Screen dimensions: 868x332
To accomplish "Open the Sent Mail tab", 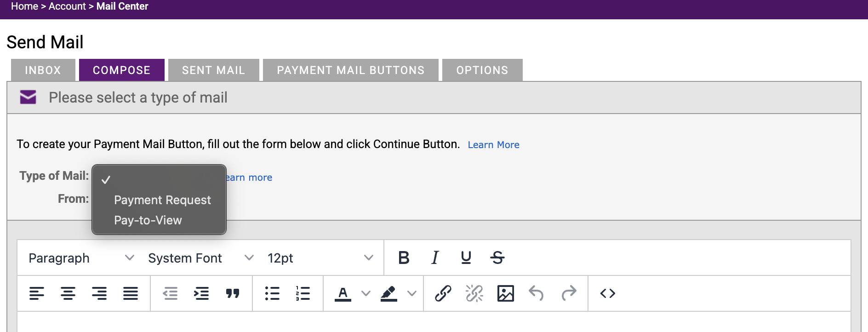I will coord(213,70).
